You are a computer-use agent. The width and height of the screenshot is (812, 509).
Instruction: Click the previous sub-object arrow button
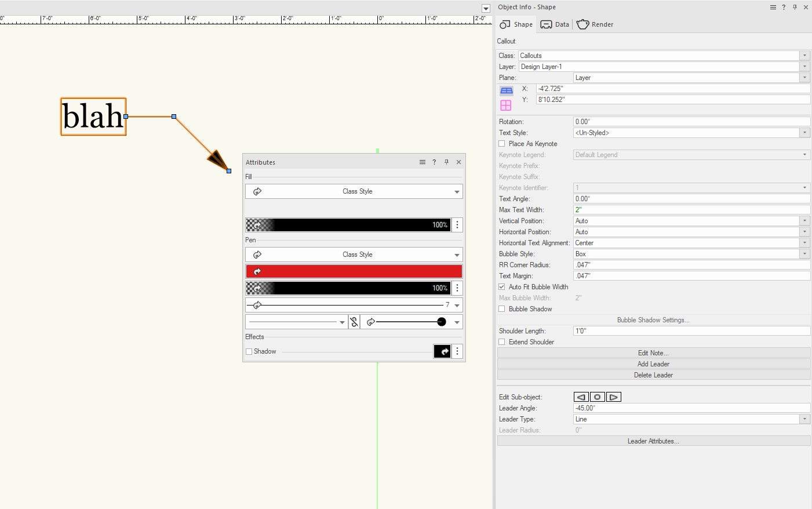[581, 397]
